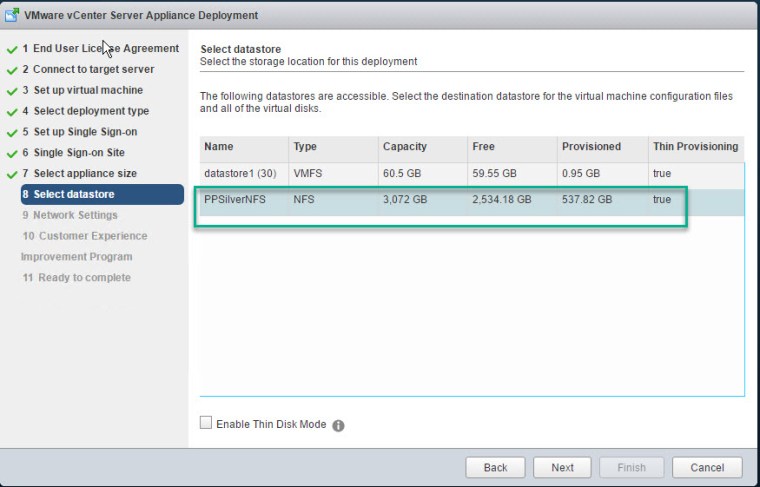Click the VMware deployment title bar icon

coord(12,15)
